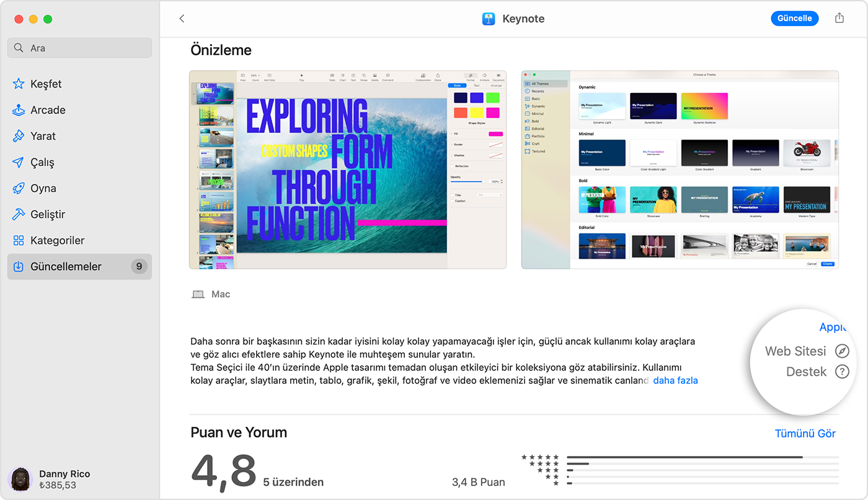Select the Oyna rocket icon
The image size is (868, 500).
19,188
